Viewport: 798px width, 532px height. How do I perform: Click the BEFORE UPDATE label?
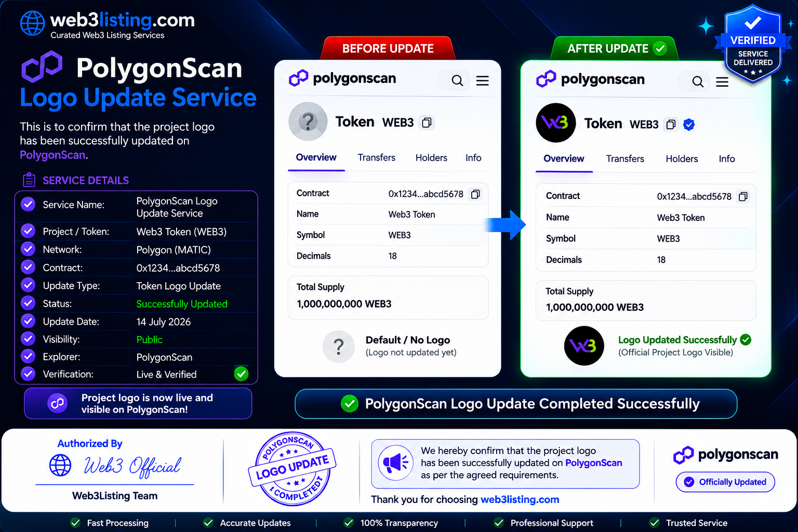pos(388,48)
